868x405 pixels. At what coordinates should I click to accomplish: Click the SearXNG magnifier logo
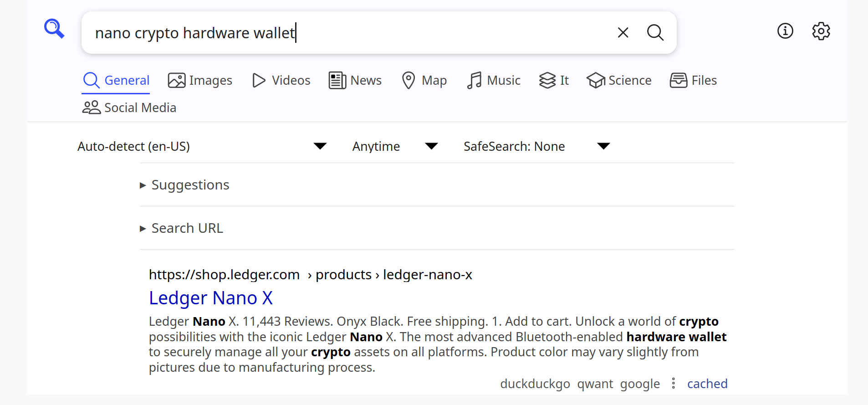pyautogui.click(x=54, y=29)
